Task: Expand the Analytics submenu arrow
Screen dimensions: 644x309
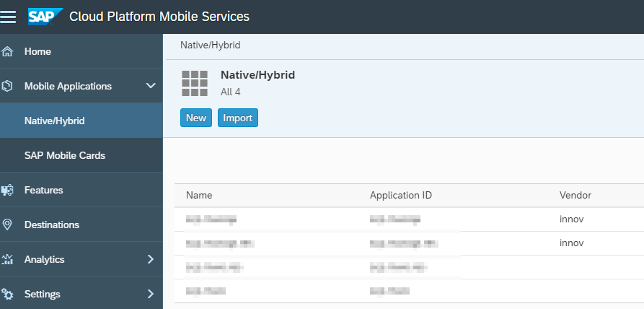Action: (x=151, y=260)
